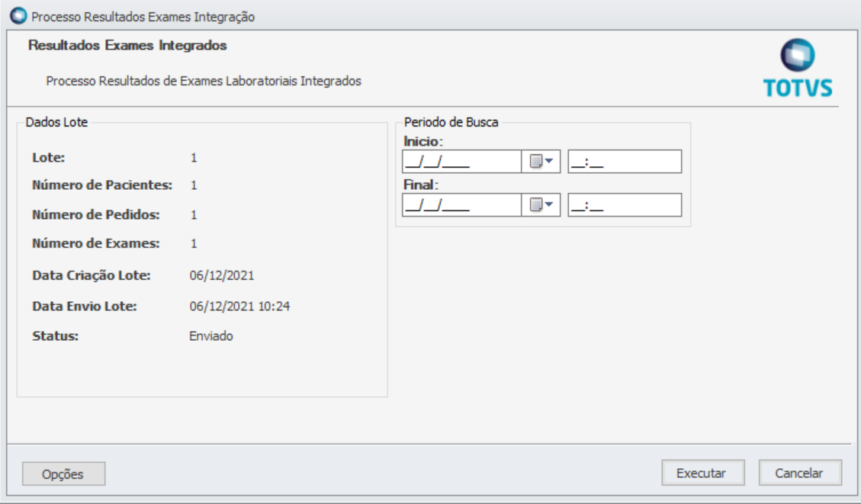Click the Inicio date input field
861x504 pixels.
pyautogui.click(x=462, y=162)
